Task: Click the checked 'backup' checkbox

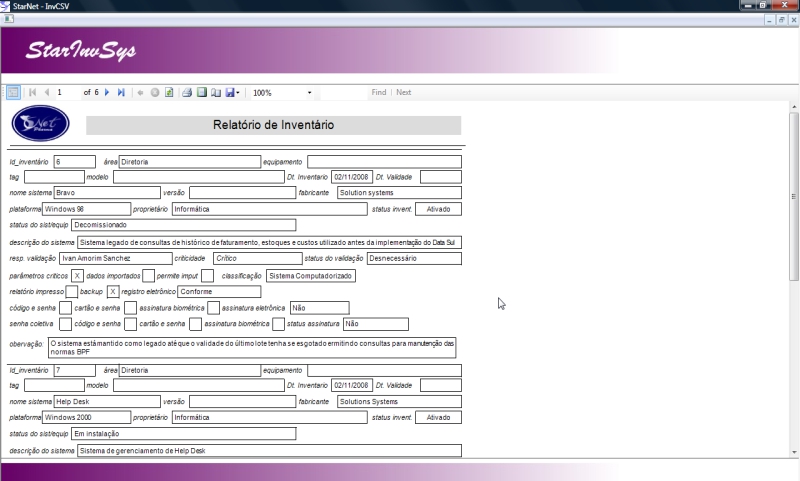Action: point(113,292)
